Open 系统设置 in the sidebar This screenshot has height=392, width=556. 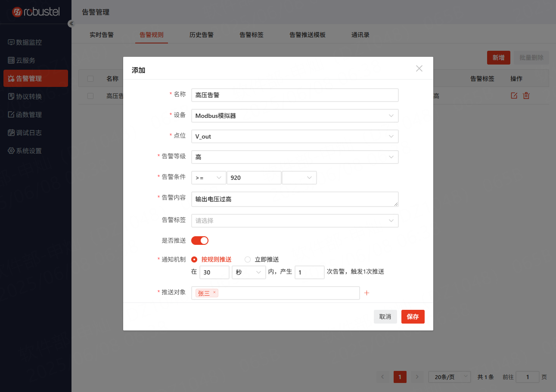29,151
